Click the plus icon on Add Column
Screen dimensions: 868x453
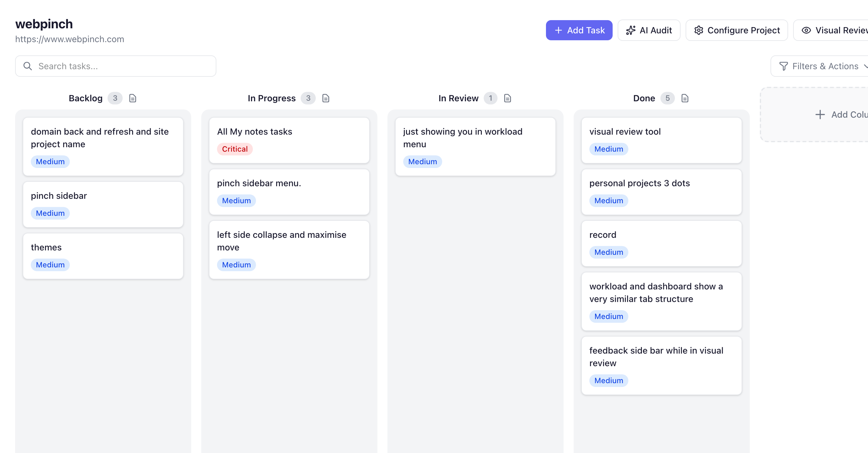820,115
